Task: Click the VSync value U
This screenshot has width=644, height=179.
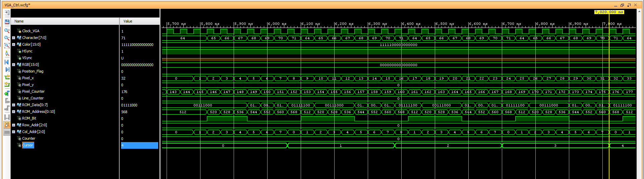Action: 122,58
